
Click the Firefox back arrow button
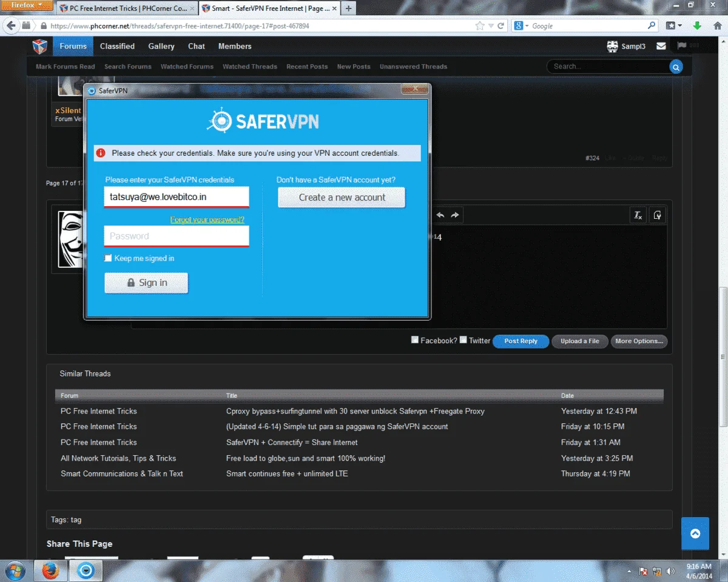coord(11,26)
